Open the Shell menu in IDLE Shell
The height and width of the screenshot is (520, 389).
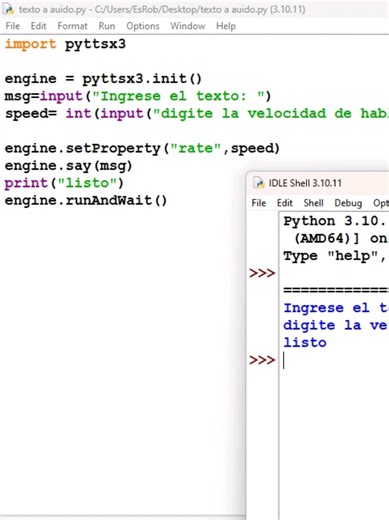313,203
